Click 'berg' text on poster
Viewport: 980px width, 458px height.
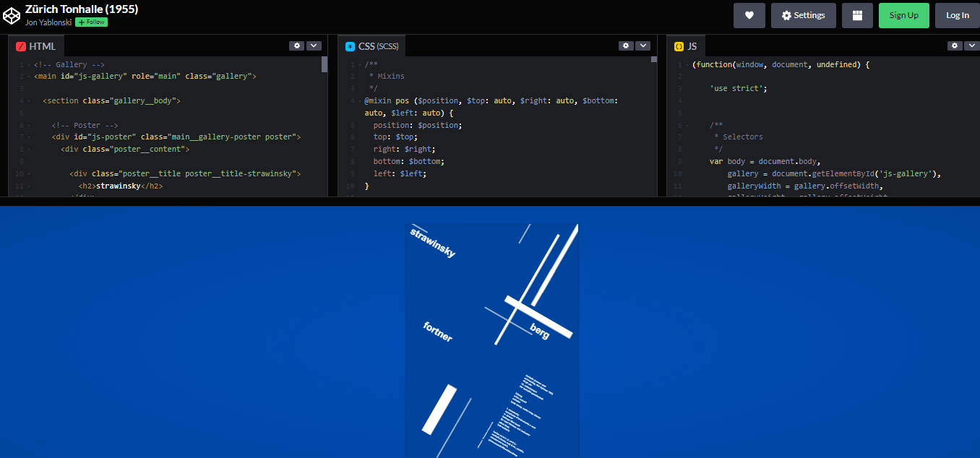tap(540, 332)
